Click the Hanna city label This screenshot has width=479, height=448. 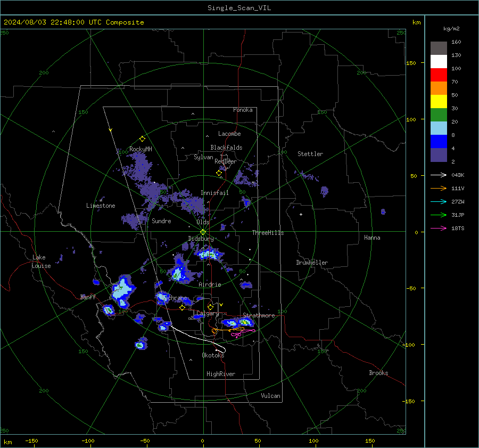pyautogui.click(x=372, y=238)
